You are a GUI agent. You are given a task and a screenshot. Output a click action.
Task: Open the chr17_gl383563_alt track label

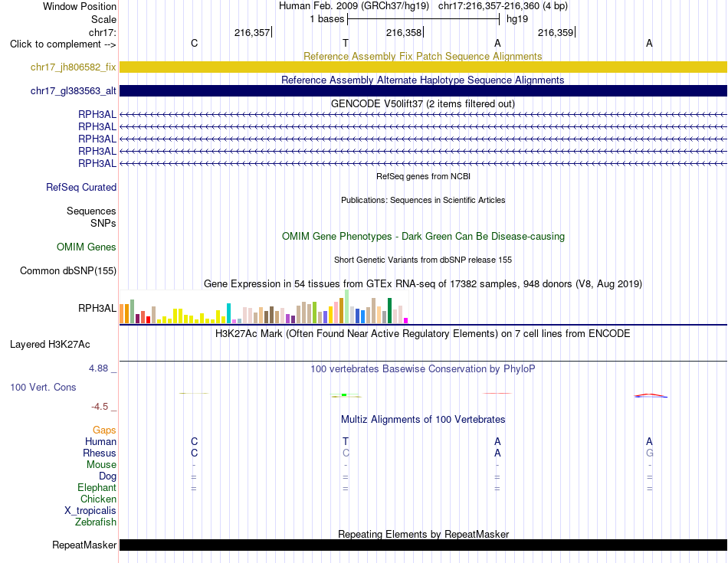pyautogui.click(x=73, y=90)
